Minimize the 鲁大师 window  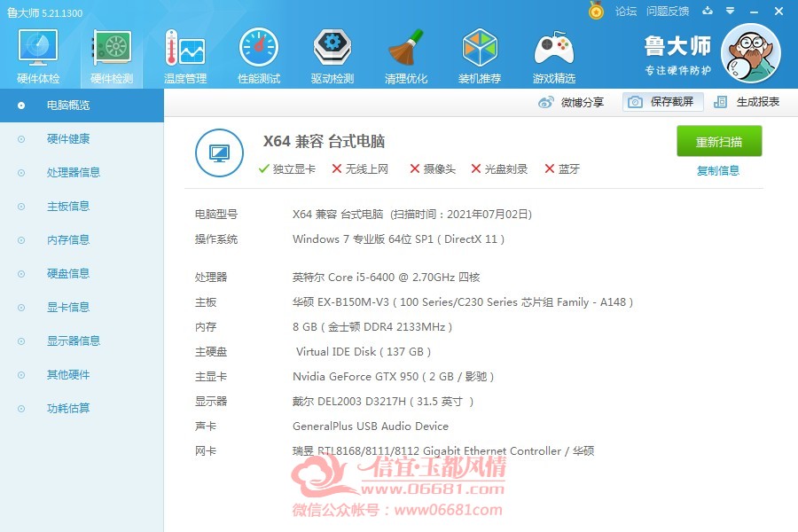(x=754, y=12)
